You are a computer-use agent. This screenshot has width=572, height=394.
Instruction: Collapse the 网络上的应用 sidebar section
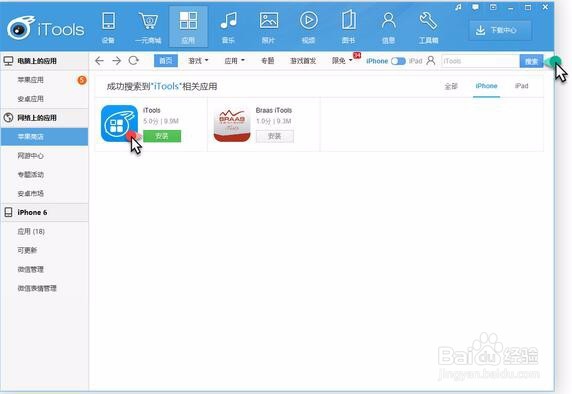(x=45, y=117)
